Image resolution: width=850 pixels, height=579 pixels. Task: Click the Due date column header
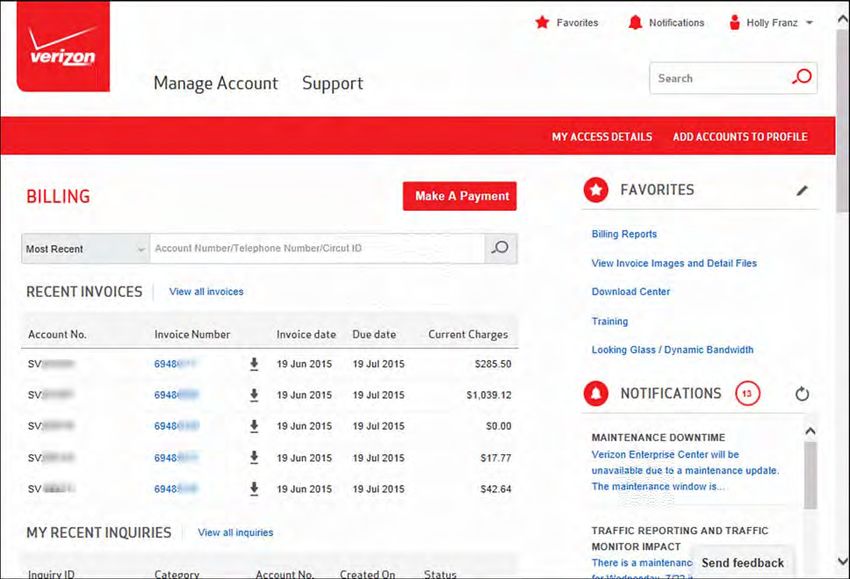point(374,334)
